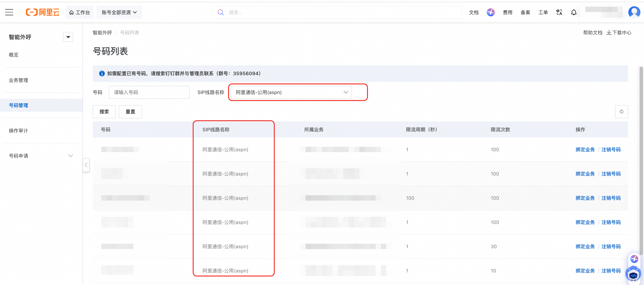
Task: Open the 工作台 workbench home
Action: (x=80, y=12)
